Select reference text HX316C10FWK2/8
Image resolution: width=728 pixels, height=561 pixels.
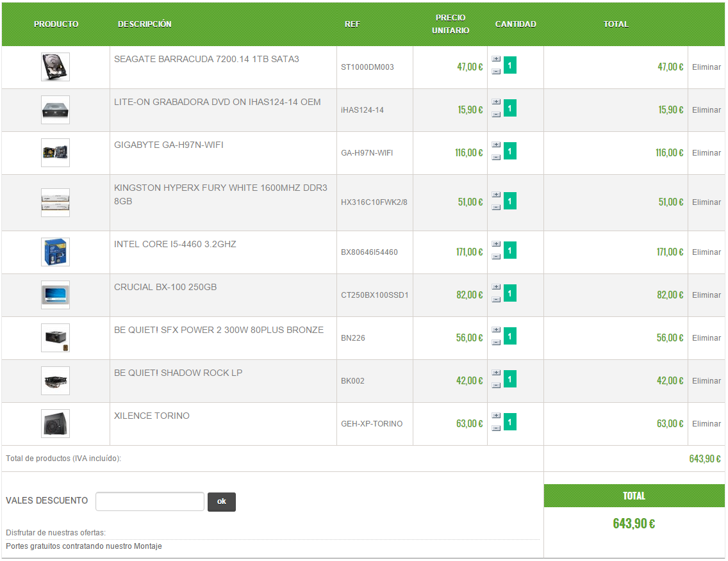coord(374,202)
